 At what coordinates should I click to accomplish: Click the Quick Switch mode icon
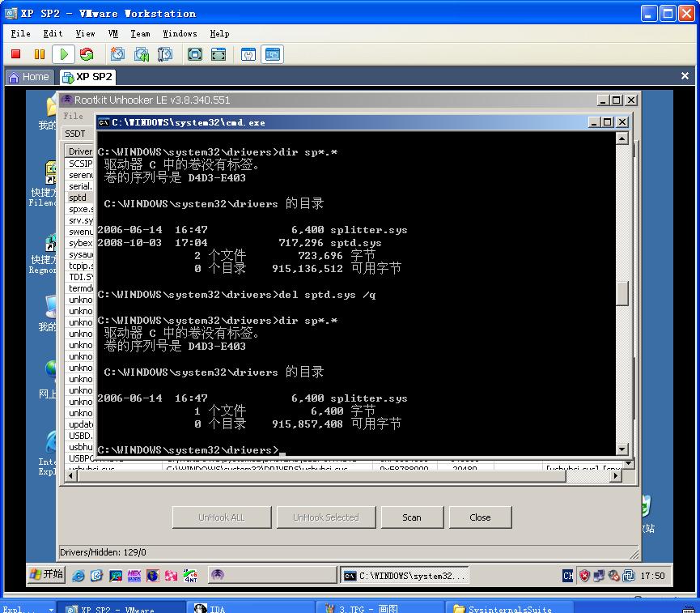point(218,54)
